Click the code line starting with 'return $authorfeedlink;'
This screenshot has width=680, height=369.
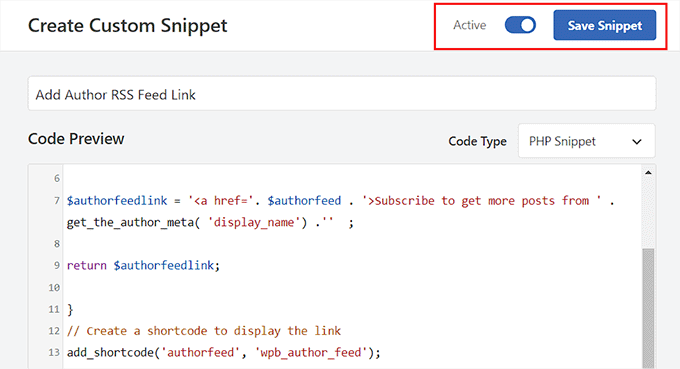(143, 265)
